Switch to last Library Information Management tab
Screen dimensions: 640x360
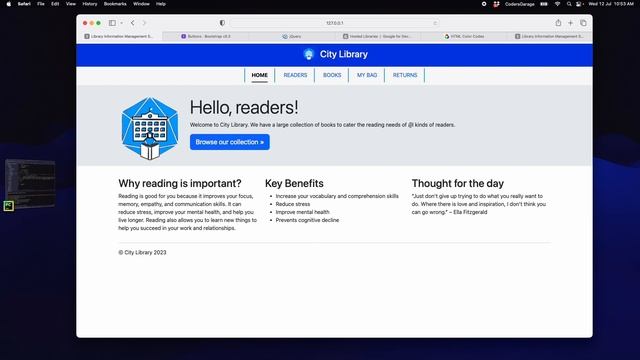click(x=549, y=36)
